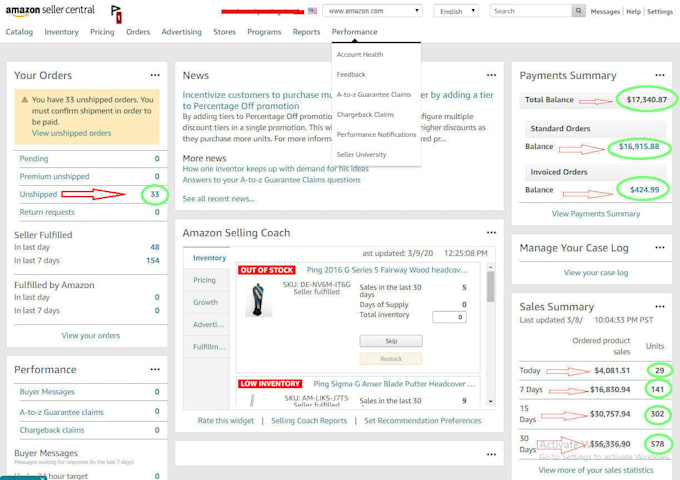This screenshot has width=680, height=480.
Task: Click Rate this widget link
Action: pyautogui.click(x=226, y=421)
